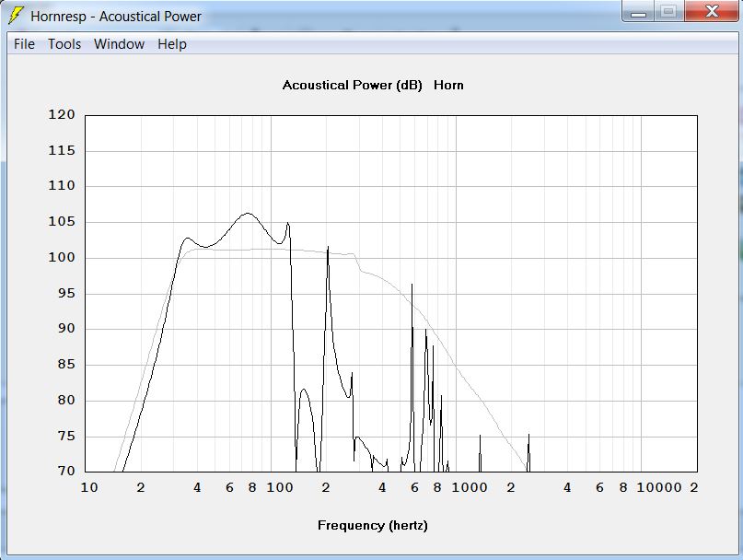Click the 100 Hz frequency axis label
This screenshot has width=743, height=560.
point(280,487)
